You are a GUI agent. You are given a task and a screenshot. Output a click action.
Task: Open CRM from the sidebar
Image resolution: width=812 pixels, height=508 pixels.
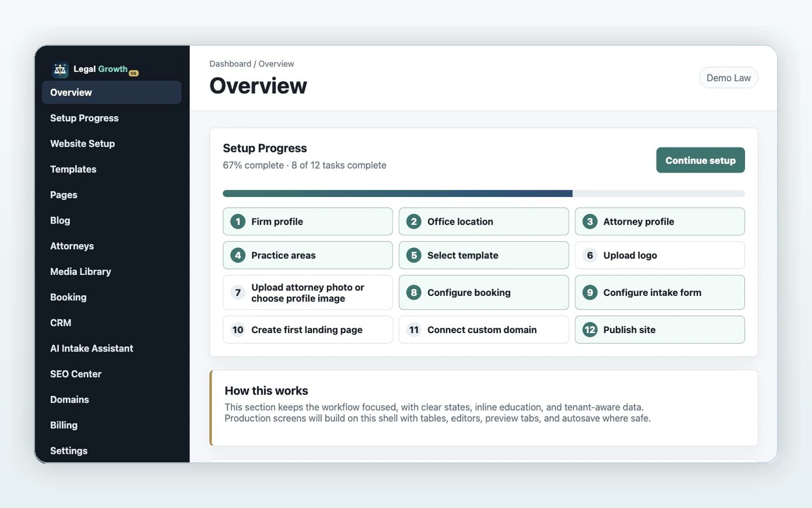click(112, 323)
